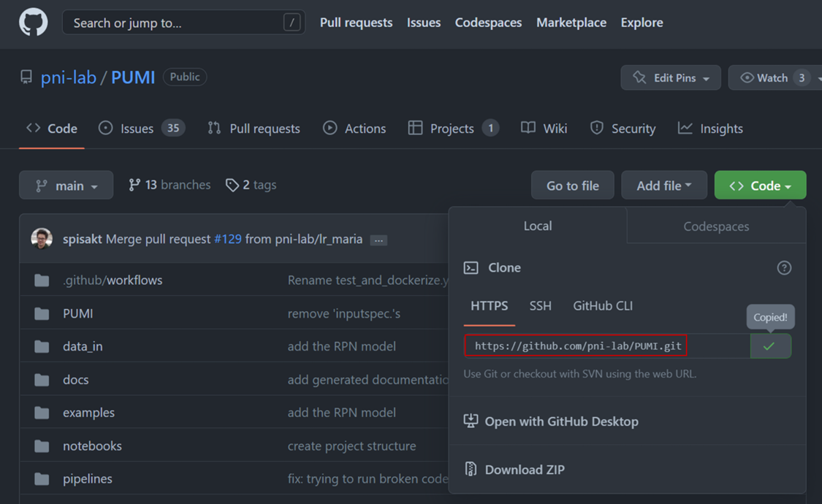Click Open with GitHub Desktop
The height and width of the screenshot is (504, 822).
pyautogui.click(x=561, y=421)
